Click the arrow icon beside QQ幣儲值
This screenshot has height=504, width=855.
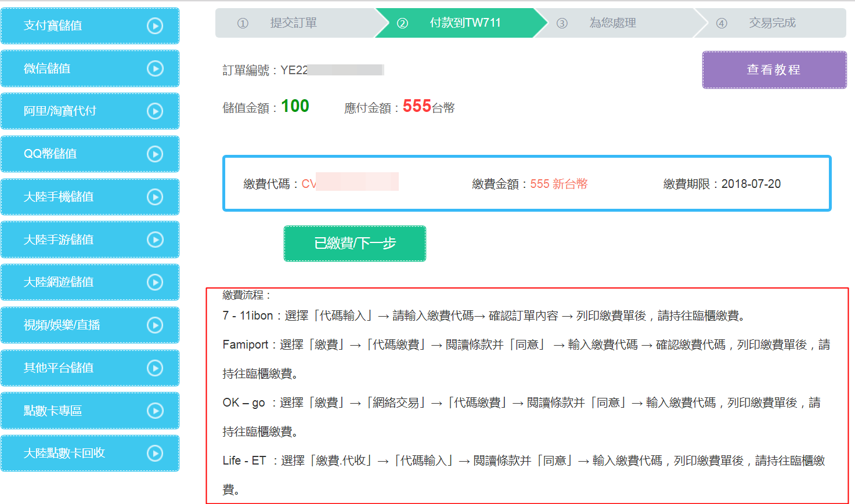pos(155,154)
